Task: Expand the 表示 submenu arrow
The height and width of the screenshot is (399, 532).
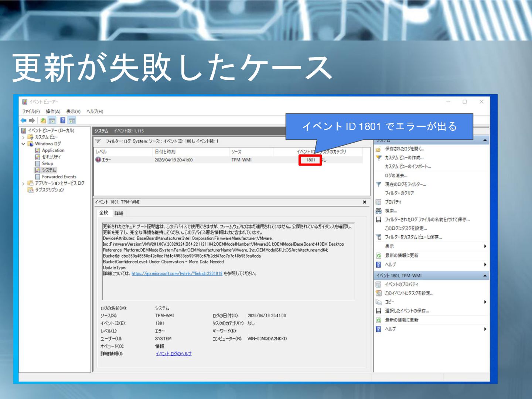Action: [x=485, y=246]
